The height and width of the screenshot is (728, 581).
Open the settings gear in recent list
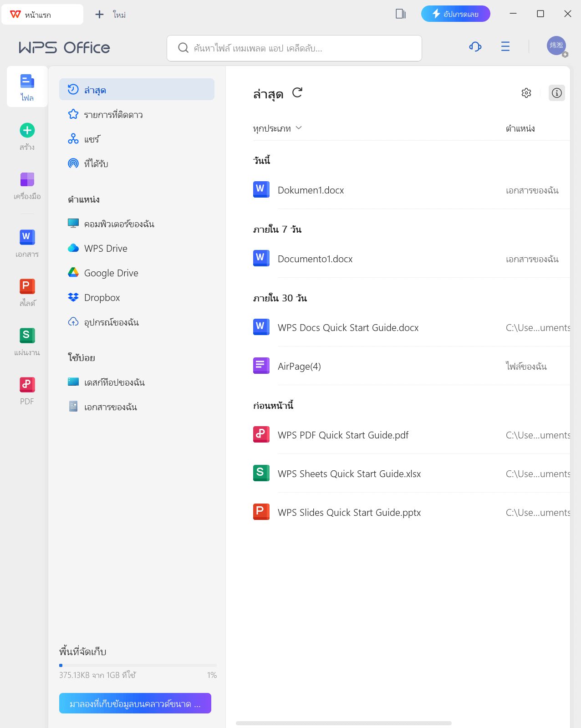[x=526, y=93]
